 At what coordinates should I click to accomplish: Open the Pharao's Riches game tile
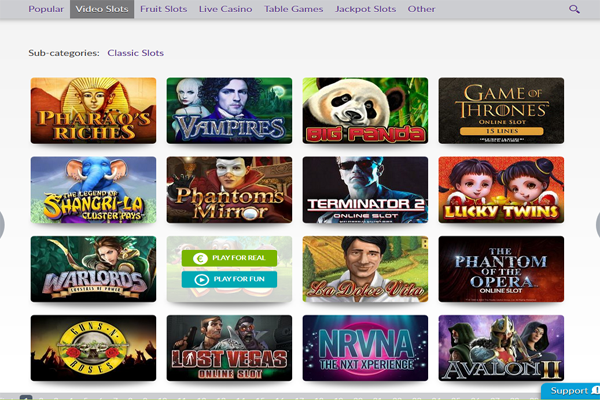93,111
